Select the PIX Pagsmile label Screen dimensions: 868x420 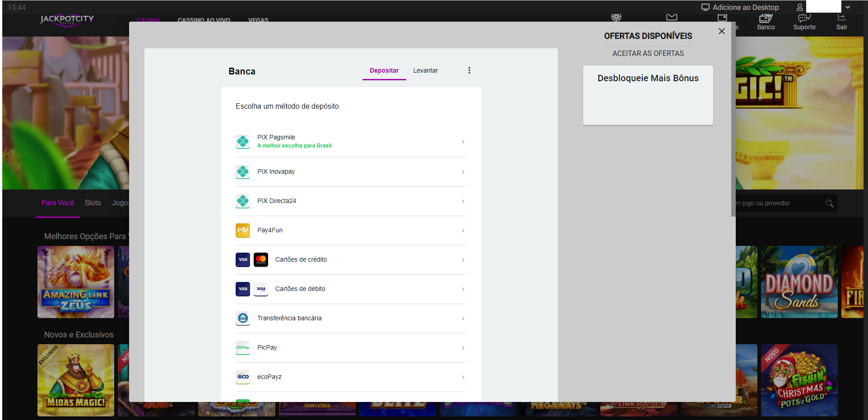pos(276,137)
